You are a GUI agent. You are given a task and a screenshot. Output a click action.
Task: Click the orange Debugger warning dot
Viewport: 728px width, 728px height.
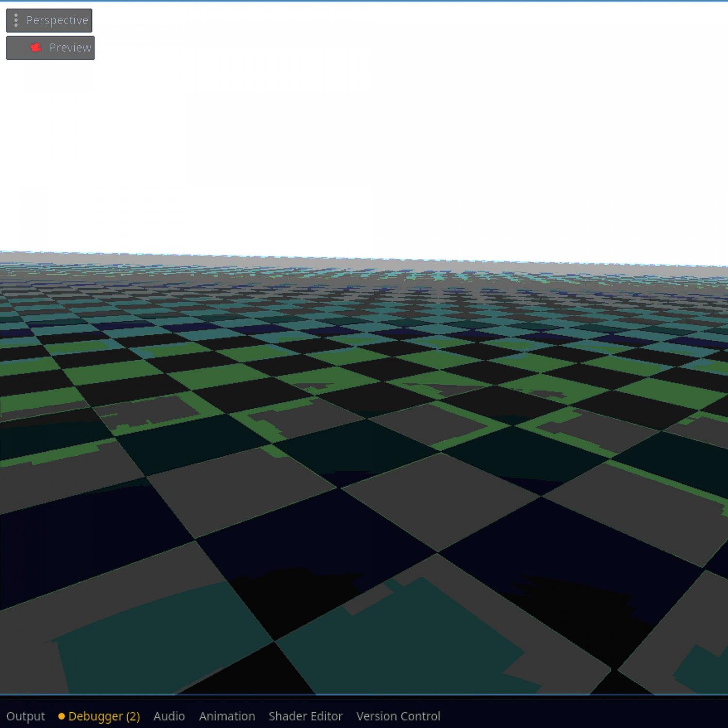[x=61, y=716]
